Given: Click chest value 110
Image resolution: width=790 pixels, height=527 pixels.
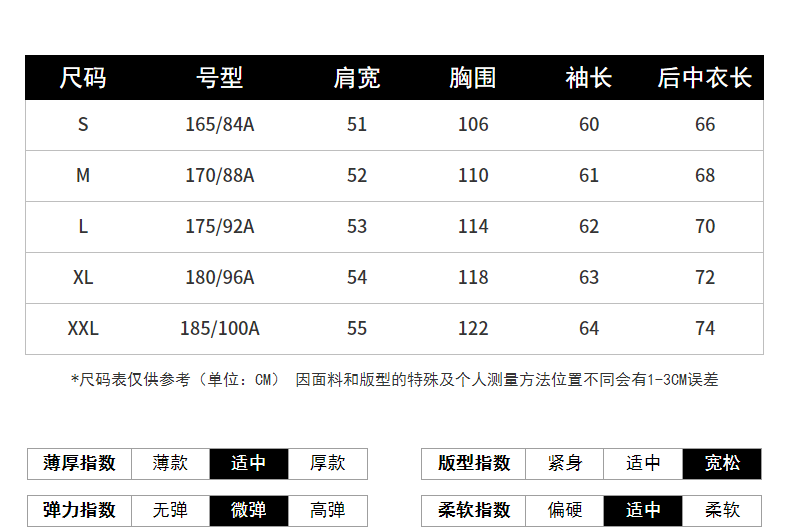Looking at the screenshot, I should [x=473, y=175].
